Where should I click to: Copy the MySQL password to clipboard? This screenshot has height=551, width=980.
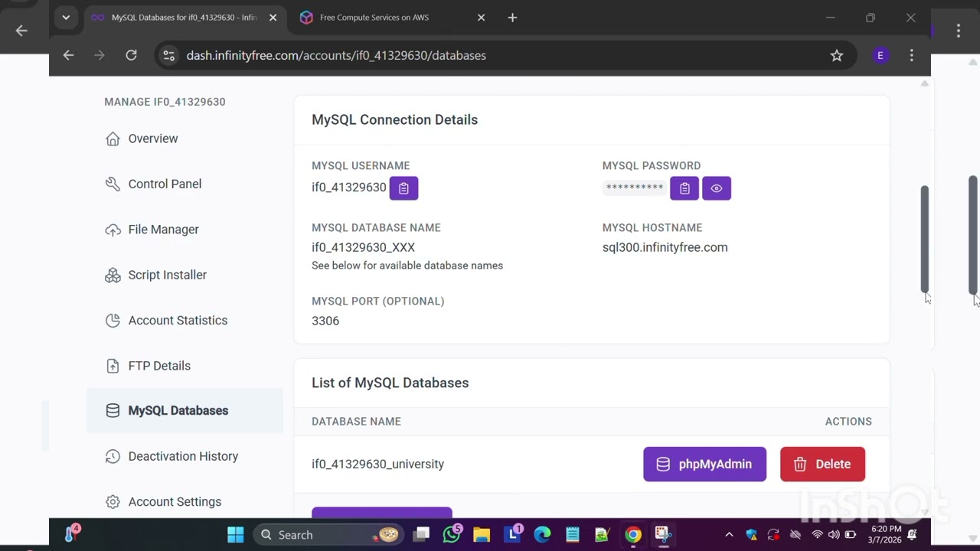click(x=684, y=188)
